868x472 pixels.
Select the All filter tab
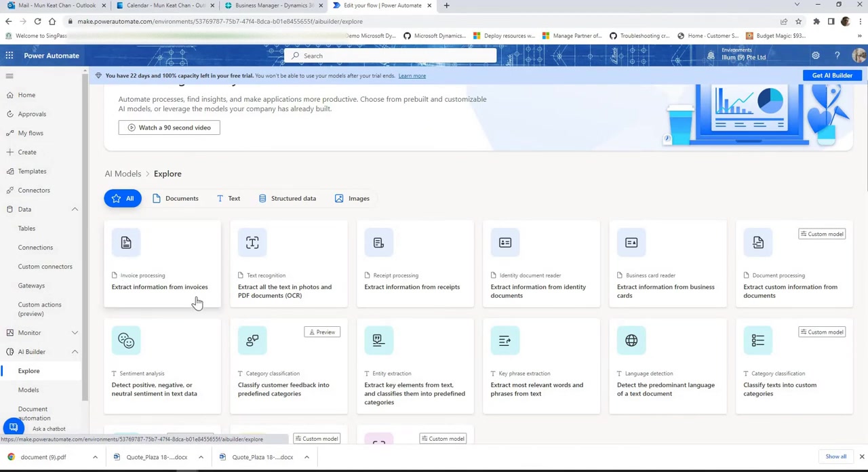[123, 198]
